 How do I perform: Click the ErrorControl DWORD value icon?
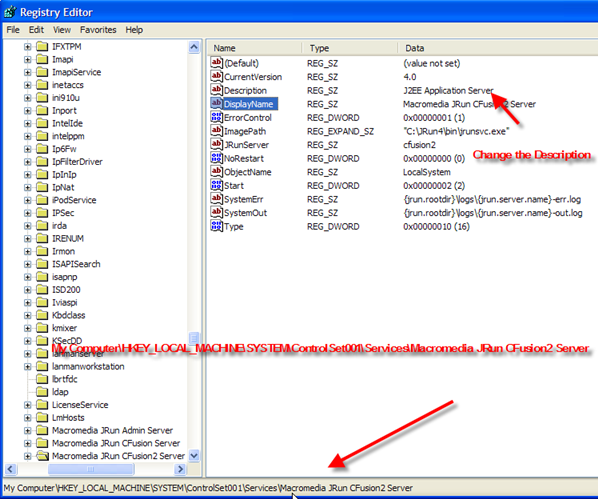click(216, 117)
